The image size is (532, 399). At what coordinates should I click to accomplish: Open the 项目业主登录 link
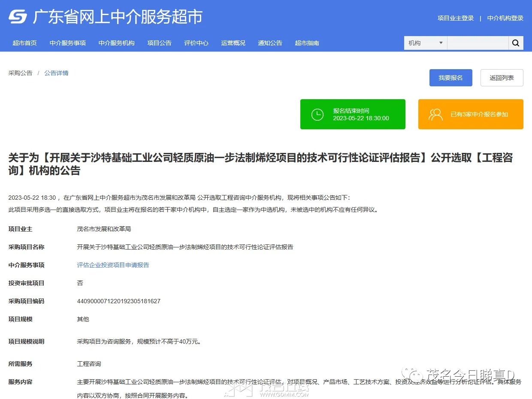coord(456,18)
